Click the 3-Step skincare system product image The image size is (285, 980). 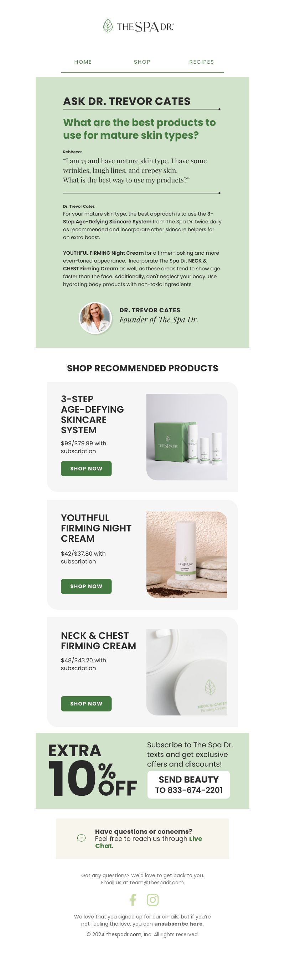(x=187, y=437)
